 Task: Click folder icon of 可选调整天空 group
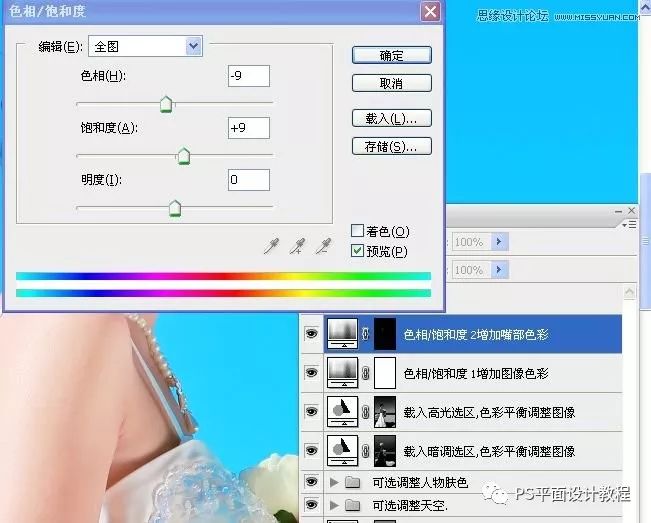coord(352,505)
